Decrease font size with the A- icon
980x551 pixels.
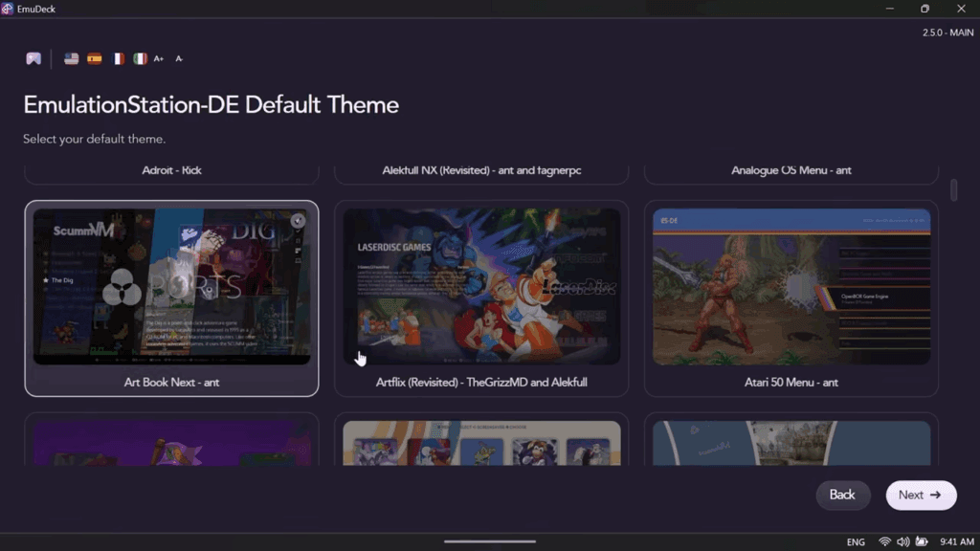point(179,58)
